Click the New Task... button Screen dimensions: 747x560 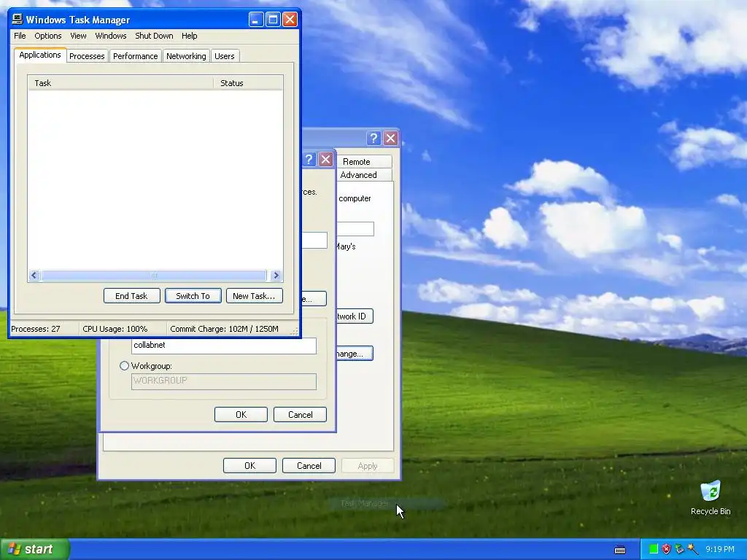[254, 296]
